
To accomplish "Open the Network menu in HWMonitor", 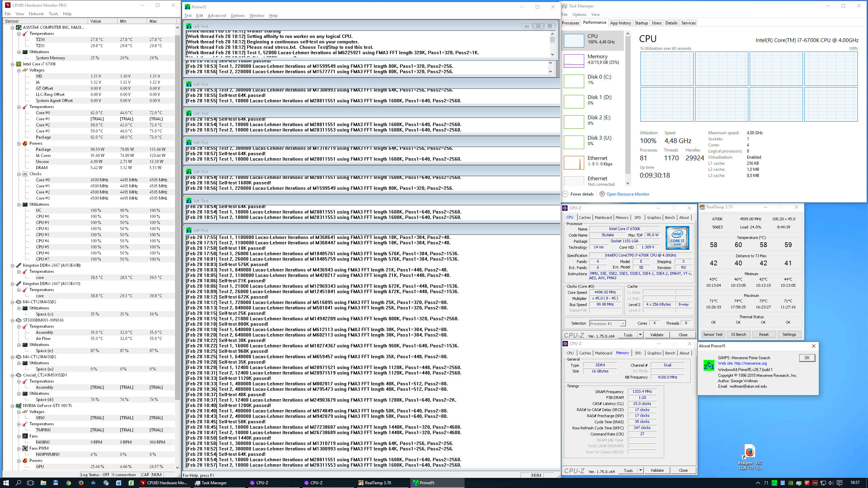I will [36, 14].
